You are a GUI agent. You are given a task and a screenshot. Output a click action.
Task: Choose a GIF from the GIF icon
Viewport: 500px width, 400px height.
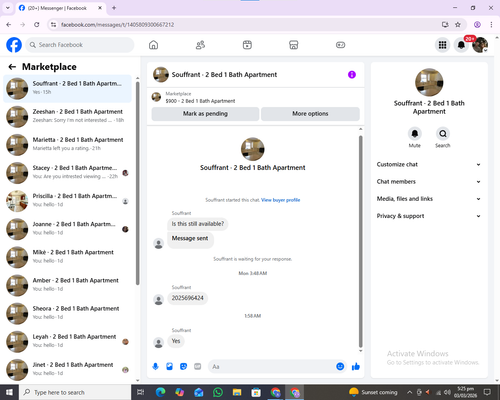[198, 367]
